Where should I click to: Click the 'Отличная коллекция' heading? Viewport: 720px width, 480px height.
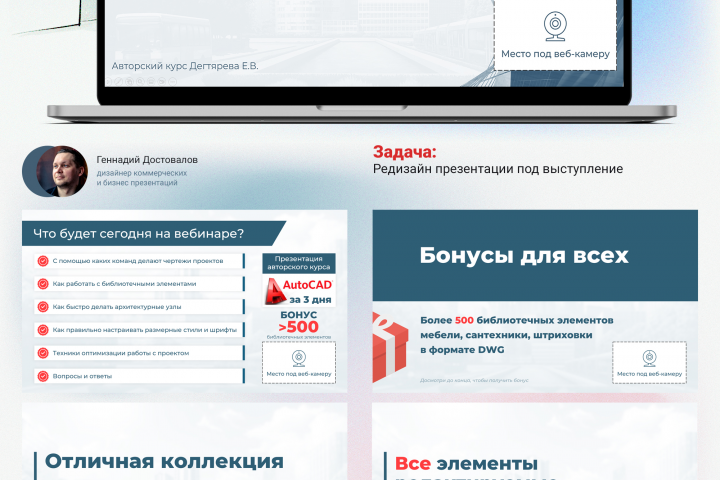pos(164,462)
